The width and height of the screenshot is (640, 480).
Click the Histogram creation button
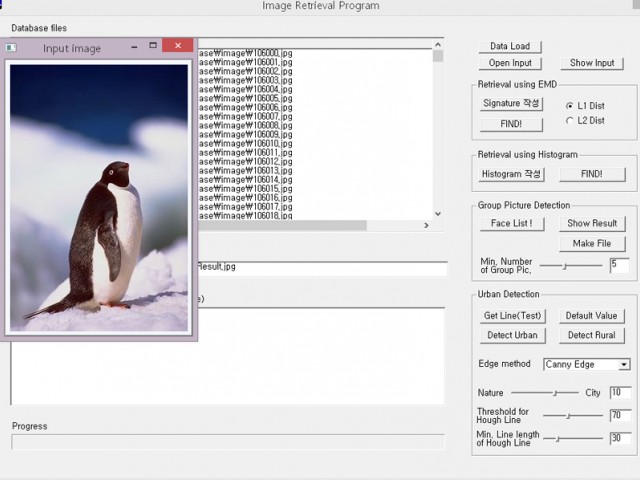[510, 174]
